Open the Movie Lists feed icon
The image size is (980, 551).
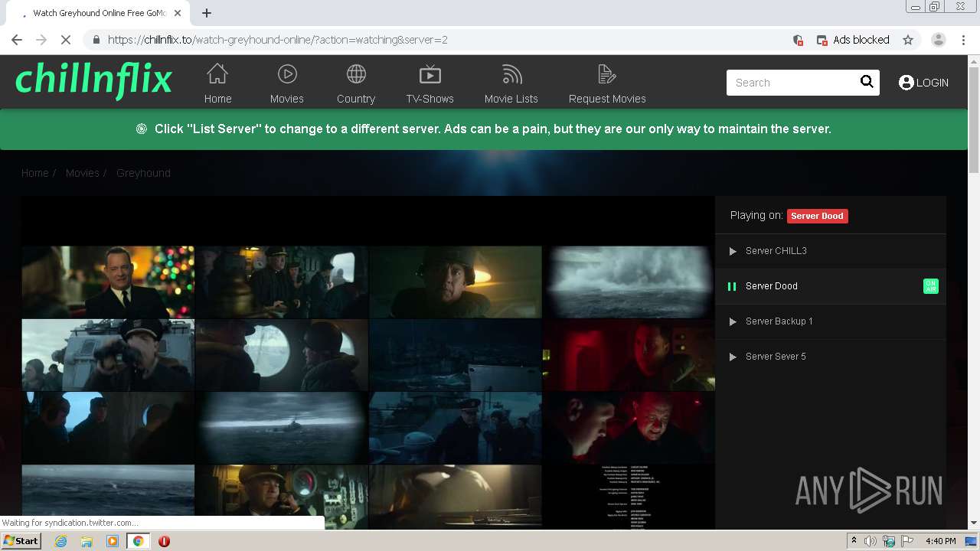511,74
